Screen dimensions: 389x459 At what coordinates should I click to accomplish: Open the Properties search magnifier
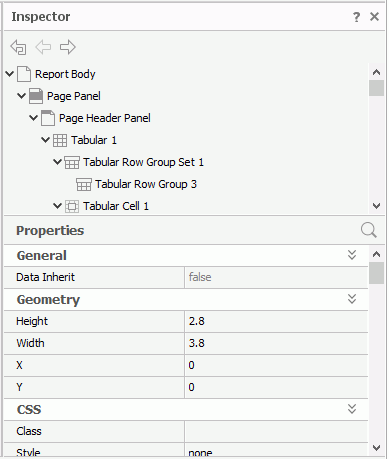click(x=369, y=230)
